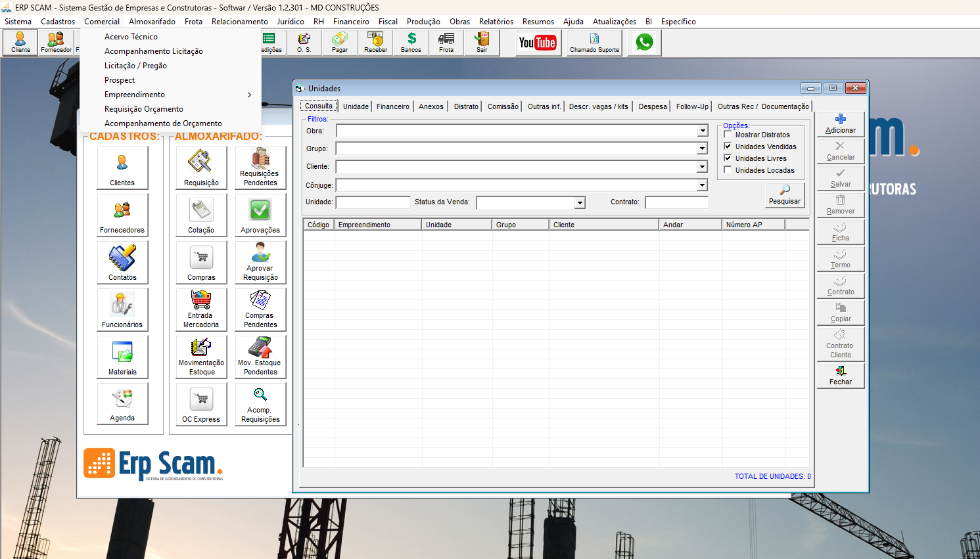
Task: Open the Compras cart icon
Action: tap(201, 263)
